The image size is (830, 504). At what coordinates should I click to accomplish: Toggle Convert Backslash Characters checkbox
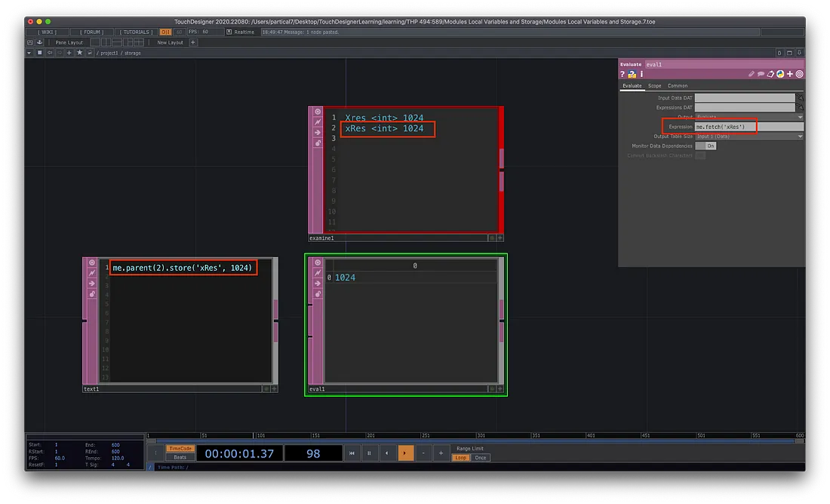point(700,155)
